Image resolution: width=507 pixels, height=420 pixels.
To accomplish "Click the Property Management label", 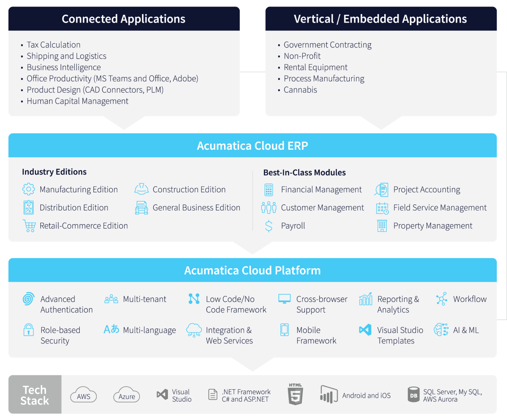I will tap(433, 226).
